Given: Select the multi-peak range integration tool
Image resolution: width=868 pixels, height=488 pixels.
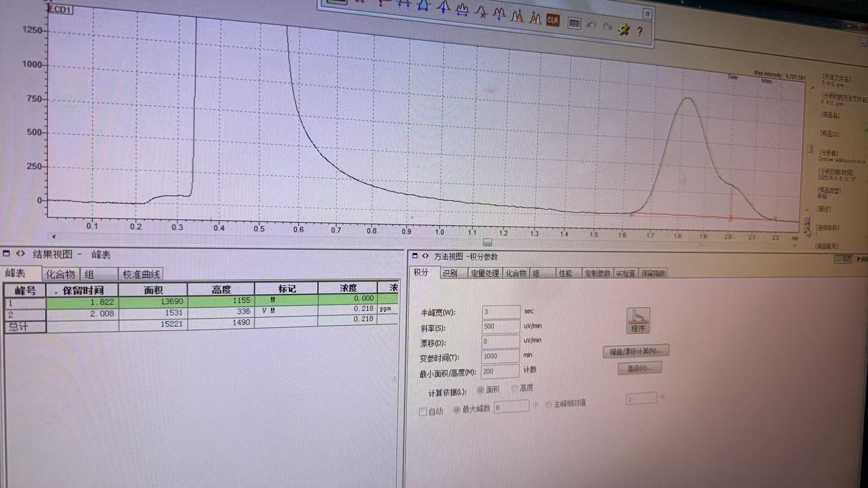Looking at the screenshot, I should 462,10.
